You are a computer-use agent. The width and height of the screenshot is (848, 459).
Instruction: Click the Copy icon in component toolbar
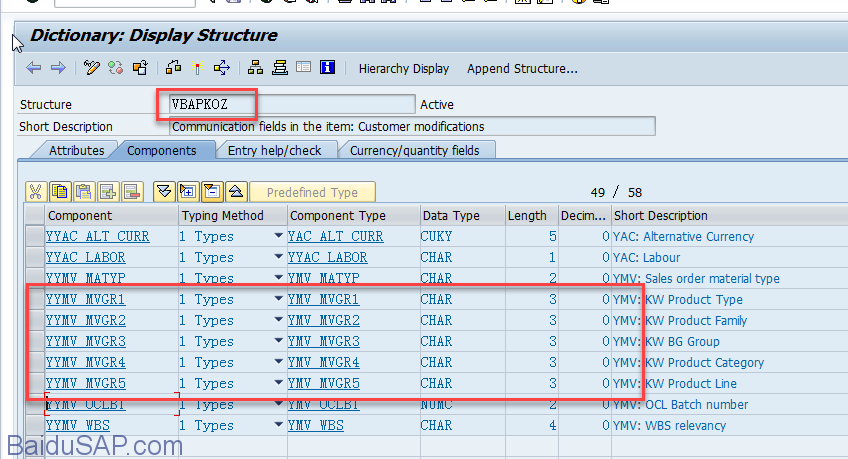59,192
